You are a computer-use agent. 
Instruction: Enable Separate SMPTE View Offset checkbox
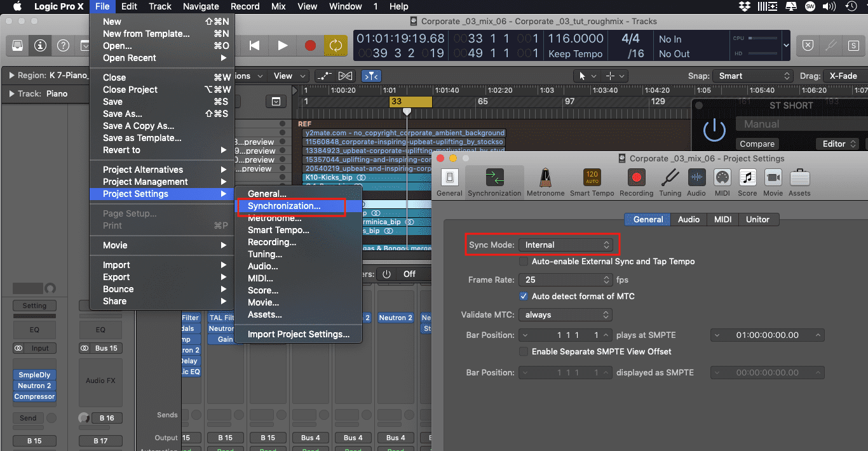click(524, 351)
